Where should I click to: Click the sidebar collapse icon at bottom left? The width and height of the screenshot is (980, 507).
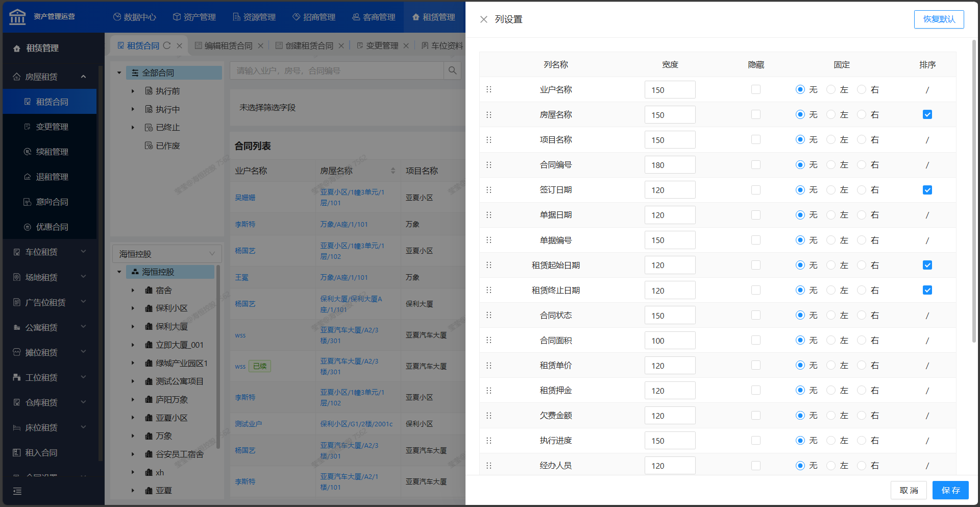tap(17, 491)
